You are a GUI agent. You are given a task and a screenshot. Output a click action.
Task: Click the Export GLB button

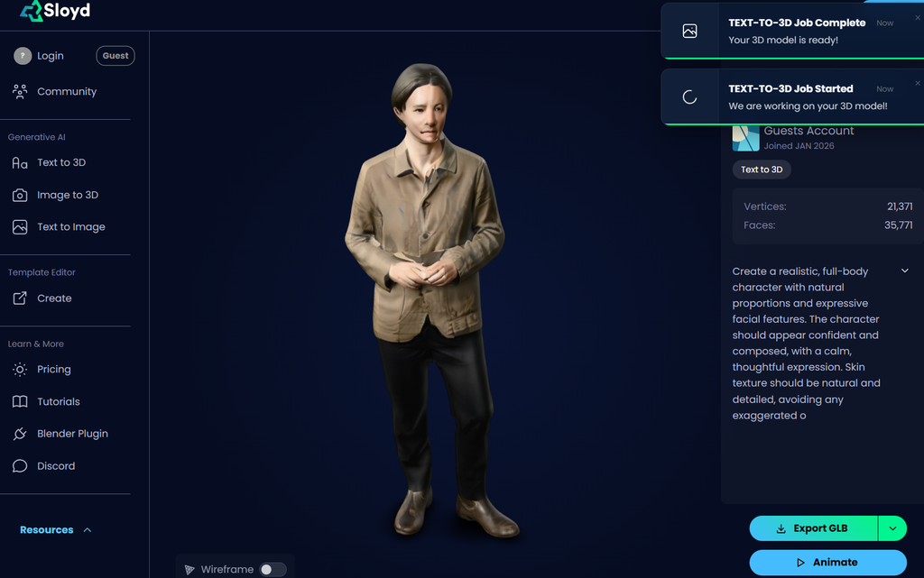pyautogui.click(x=813, y=528)
